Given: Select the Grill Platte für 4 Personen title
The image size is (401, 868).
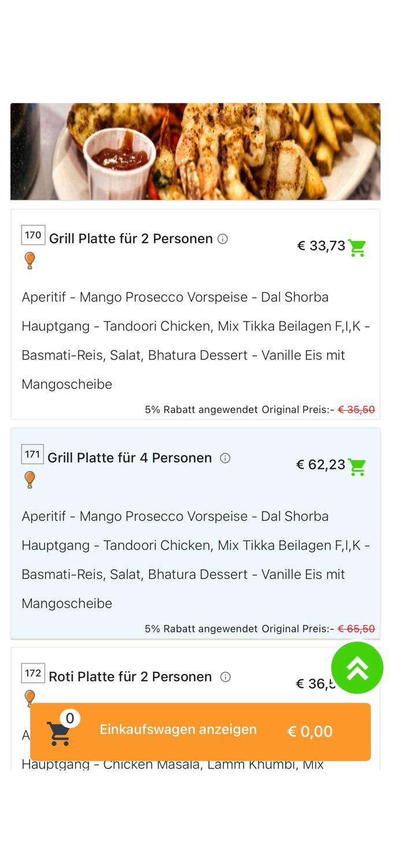Looking at the screenshot, I should [x=131, y=458].
